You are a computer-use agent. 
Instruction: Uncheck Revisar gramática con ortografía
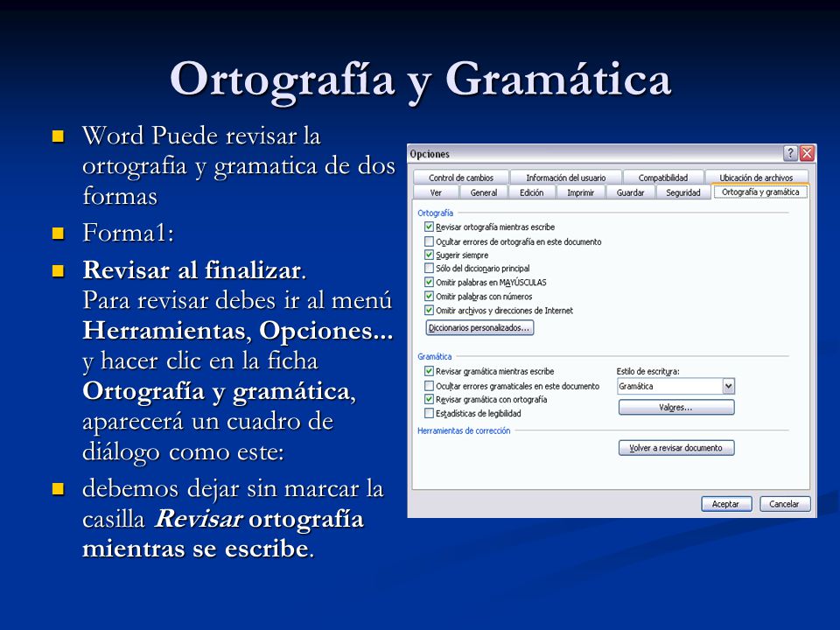point(429,400)
